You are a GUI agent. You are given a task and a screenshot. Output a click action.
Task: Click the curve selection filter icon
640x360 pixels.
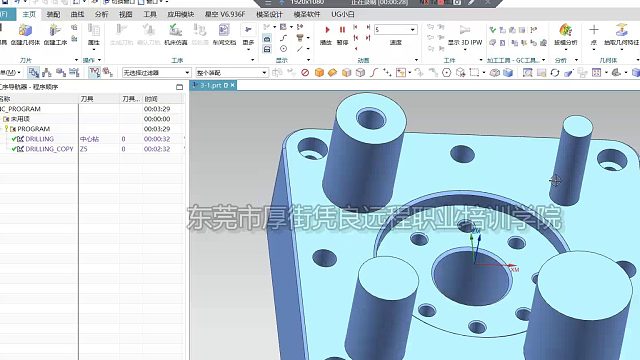pos(374,73)
